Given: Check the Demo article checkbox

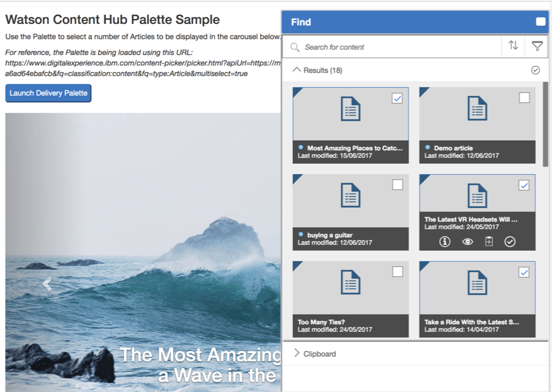Looking at the screenshot, I should point(524,98).
